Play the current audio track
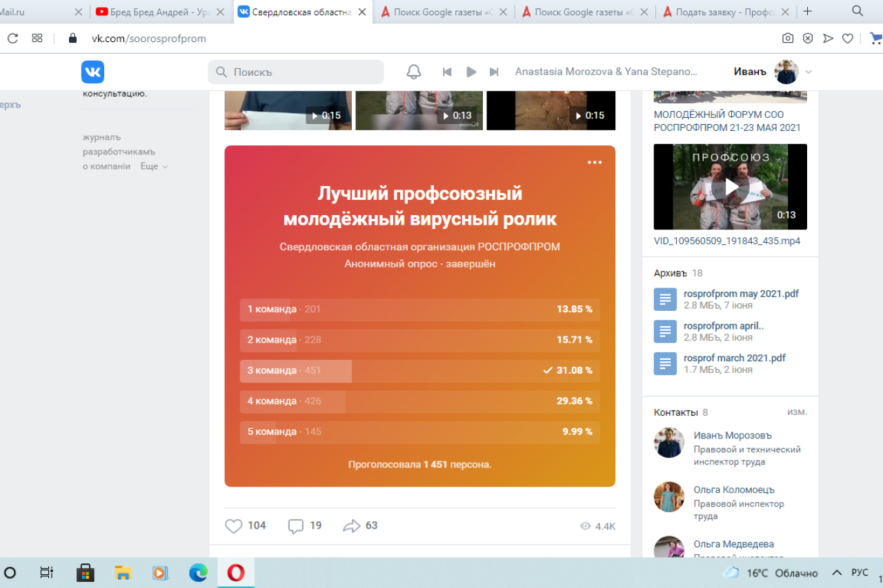Viewport: 883px width, 588px height. click(x=471, y=72)
